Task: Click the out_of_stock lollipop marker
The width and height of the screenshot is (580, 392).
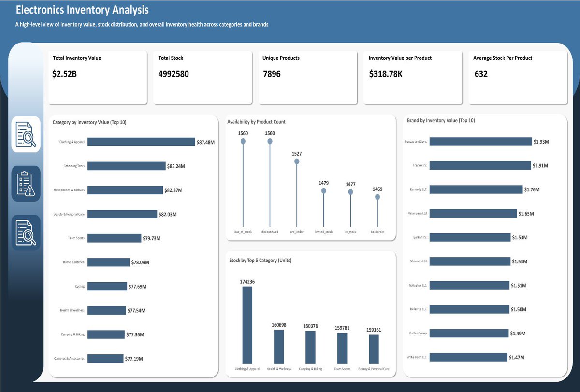Action: [243, 141]
